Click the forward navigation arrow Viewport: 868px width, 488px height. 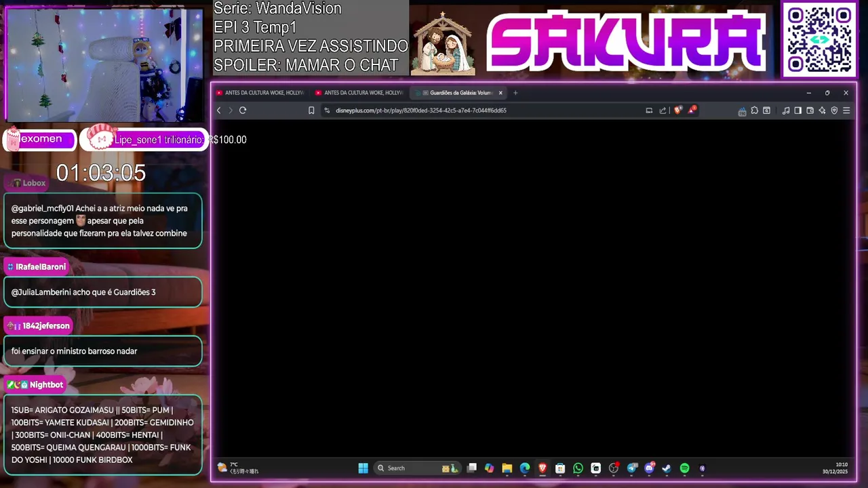click(231, 110)
